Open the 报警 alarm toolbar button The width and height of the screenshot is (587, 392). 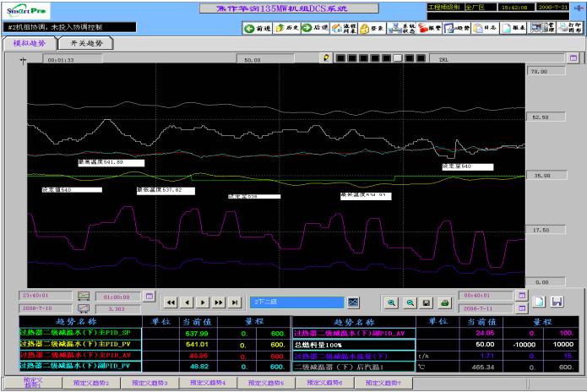point(428,28)
